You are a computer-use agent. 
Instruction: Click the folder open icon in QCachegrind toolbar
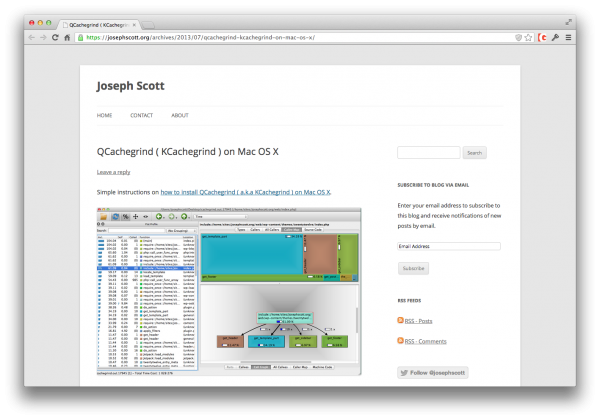tap(103, 217)
